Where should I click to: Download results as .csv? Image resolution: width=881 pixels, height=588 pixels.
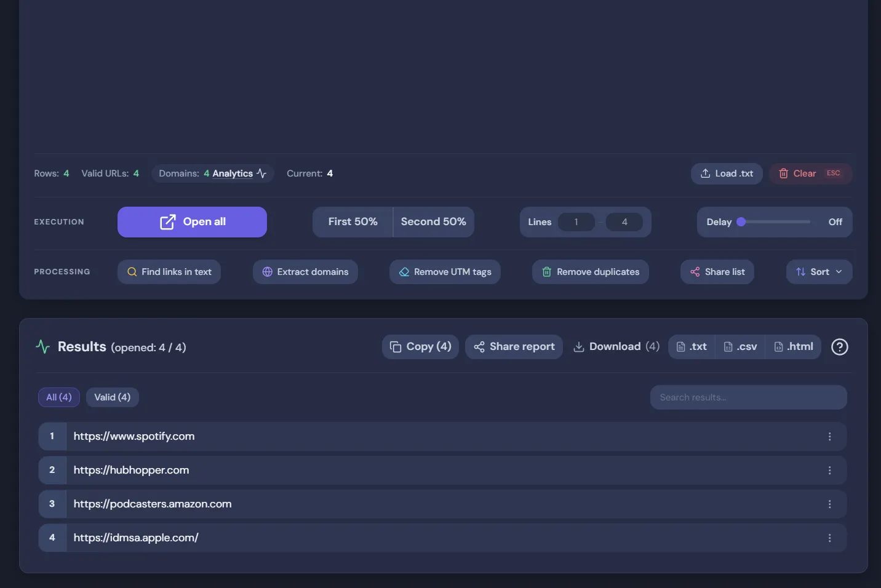coord(740,347)
